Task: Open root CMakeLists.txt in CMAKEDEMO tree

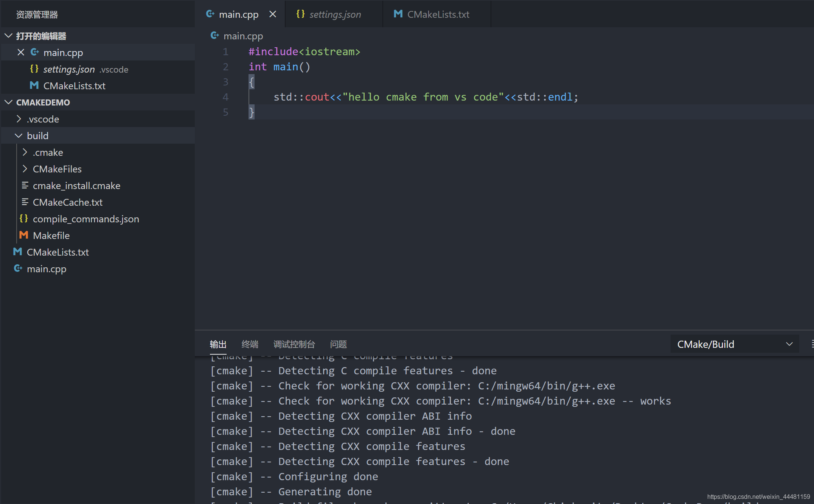Action: point(98,252)
